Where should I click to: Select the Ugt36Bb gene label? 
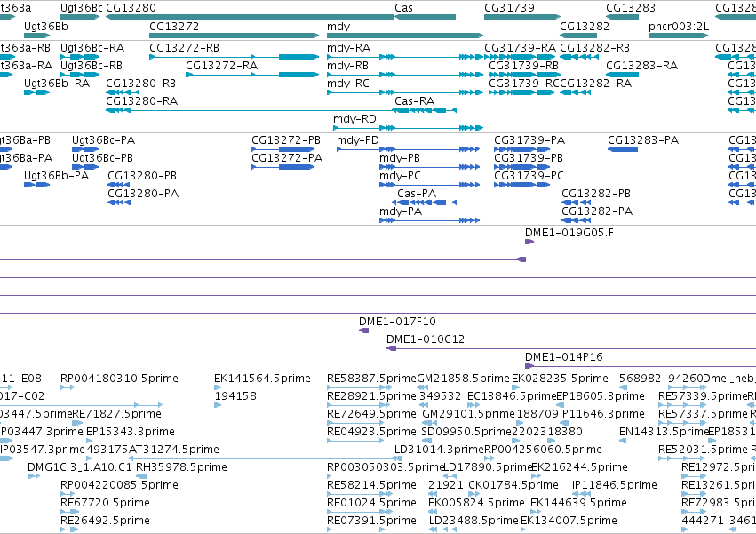[x=46, y=26]
